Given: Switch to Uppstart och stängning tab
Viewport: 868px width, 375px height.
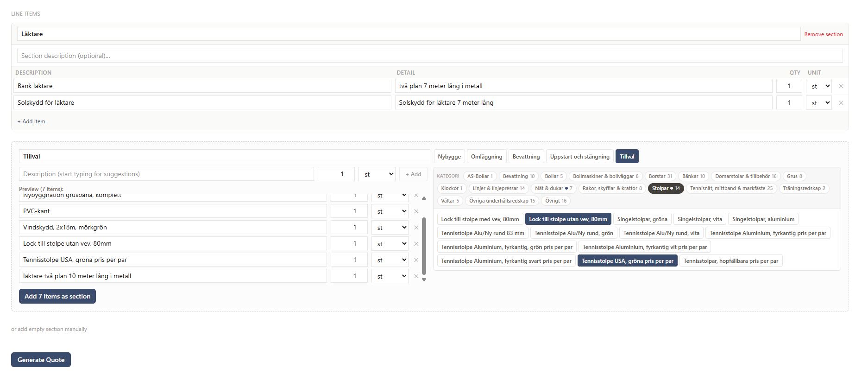Looking at the screenshot, I should click(580, 157).
